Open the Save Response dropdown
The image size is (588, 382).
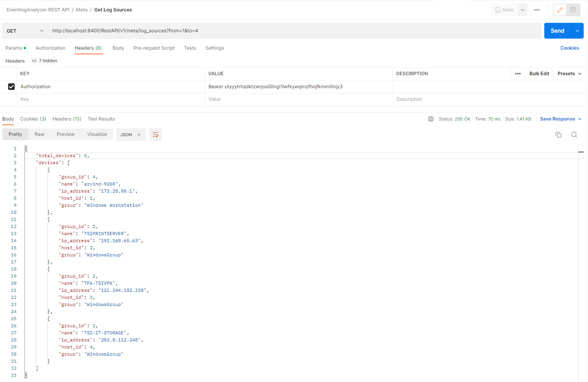tap(560, 119)
